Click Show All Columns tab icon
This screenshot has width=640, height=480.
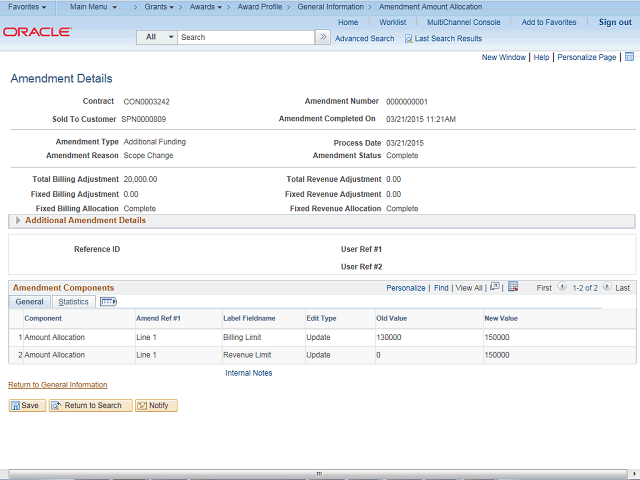[x=108, y=301]
